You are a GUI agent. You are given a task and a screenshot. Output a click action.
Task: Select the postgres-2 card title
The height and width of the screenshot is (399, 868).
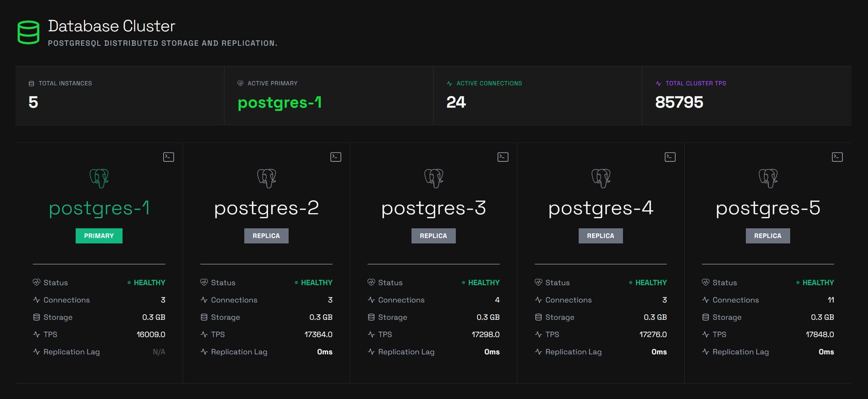(266, 209)
